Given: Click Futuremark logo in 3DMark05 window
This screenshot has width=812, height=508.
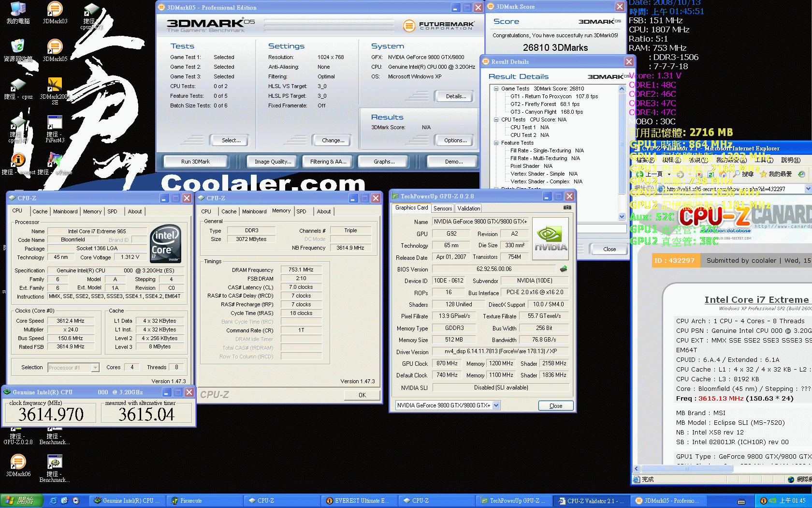Looking at the screenshot, I should (x=438, y=25).
